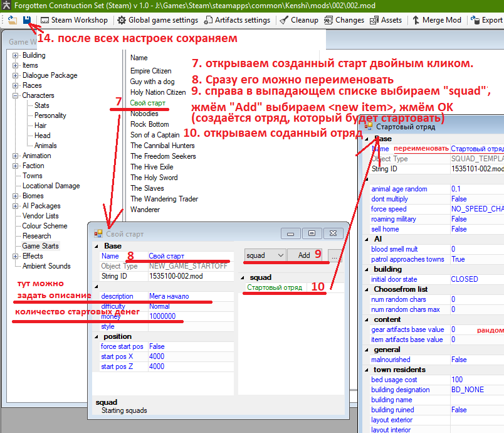Run the Cleanup tool

(x=299, y=20)
